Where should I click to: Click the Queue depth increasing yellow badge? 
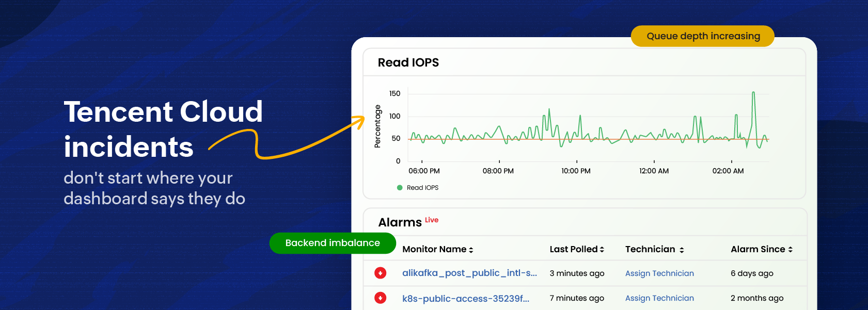703,36
